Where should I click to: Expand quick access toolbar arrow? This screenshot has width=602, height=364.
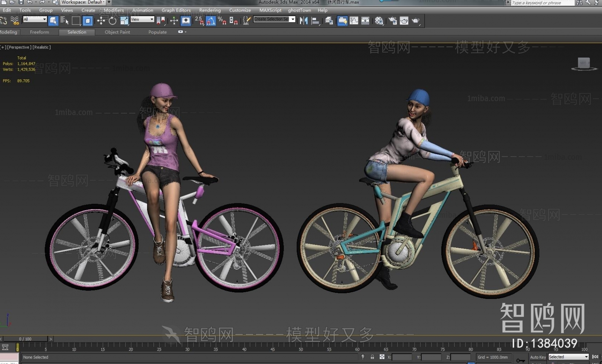coord(109,2)
